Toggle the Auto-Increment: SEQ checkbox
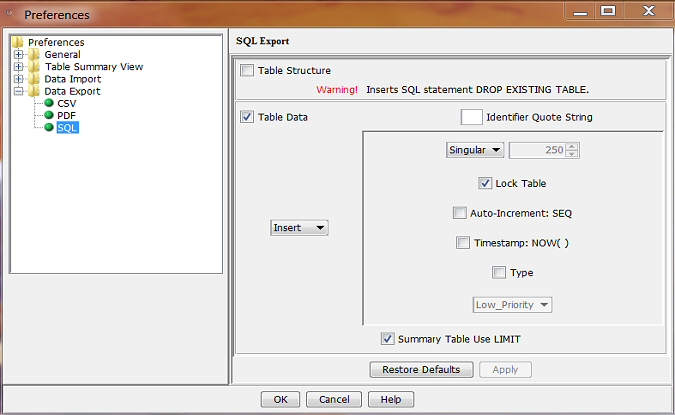Image resolution: width=675 pixels, height=415 pixels. pyautogui.click(x=460, y=213)
